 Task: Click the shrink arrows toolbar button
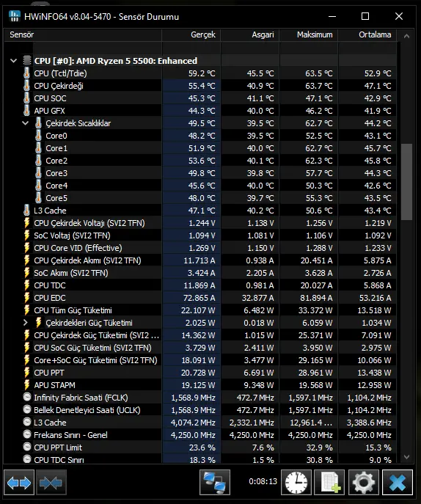[51, 482]
